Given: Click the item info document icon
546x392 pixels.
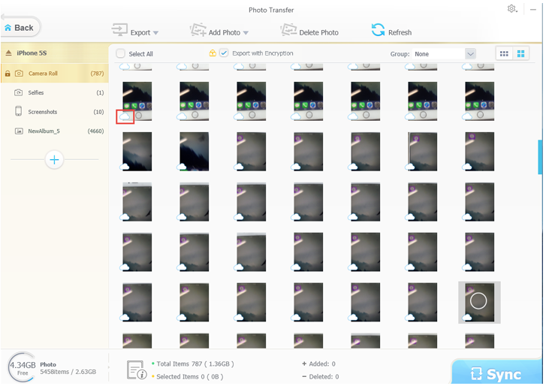Looking at the screenshot, I should 136,369.
